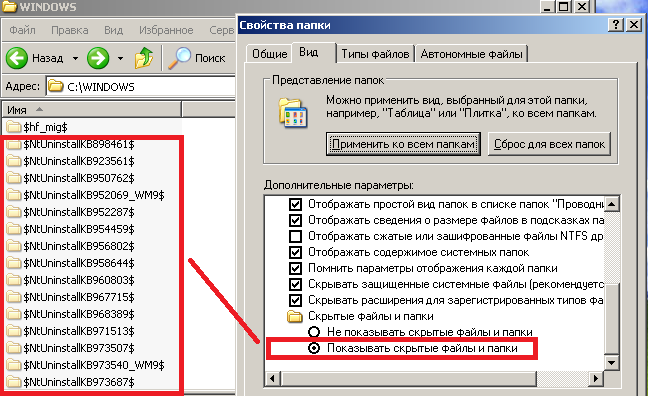Screen dimensions: 648x398
Task: Open the Избранное menu
Action: pyautogui.click(x=166, y=30)
